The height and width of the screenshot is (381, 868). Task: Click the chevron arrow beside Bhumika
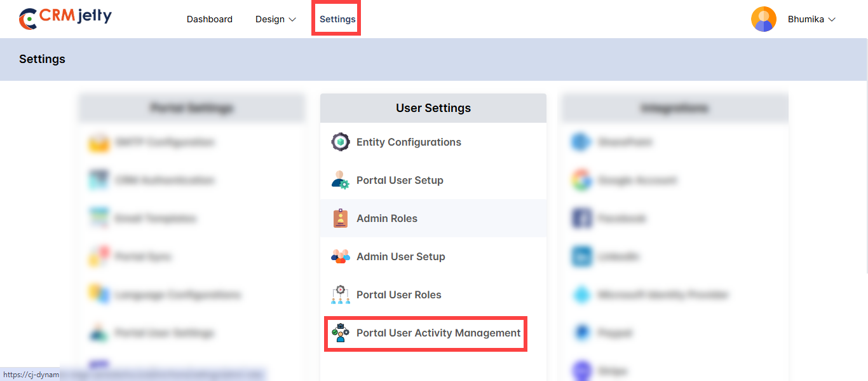coord(831,20)
